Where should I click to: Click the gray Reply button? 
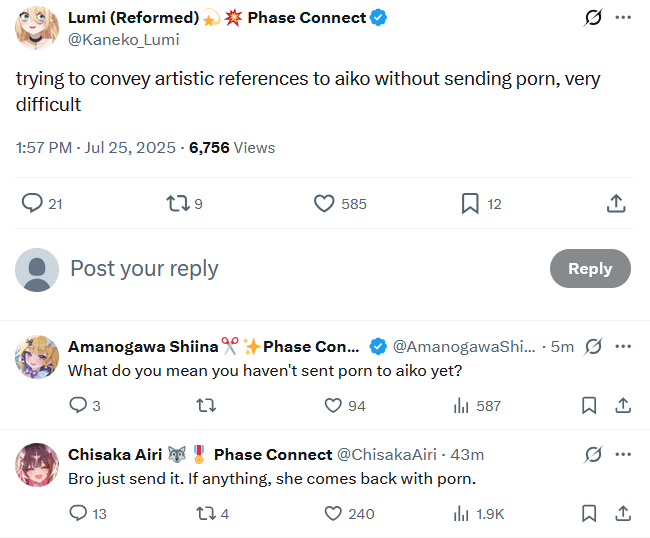589,268
